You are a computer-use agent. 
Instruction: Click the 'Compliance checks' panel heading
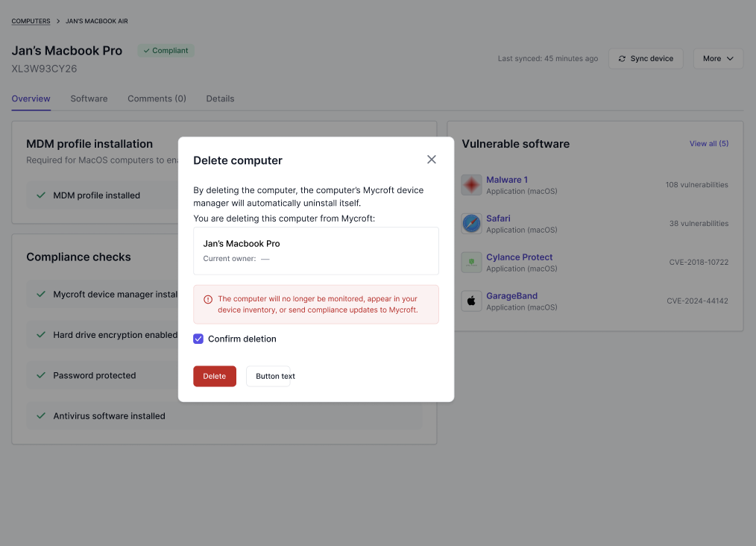click(x=78, y=257)
